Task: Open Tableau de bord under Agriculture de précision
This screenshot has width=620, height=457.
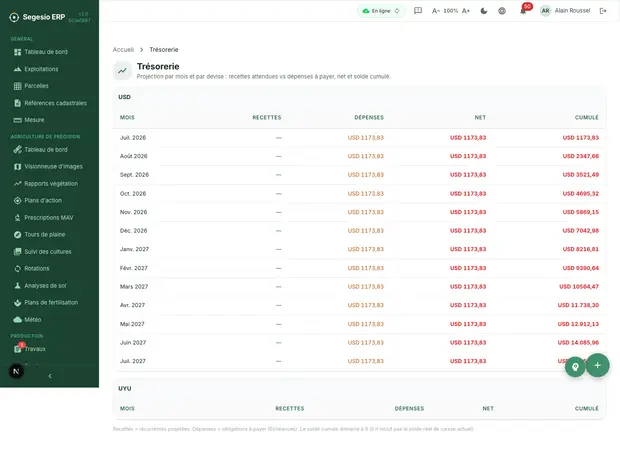Action: 41,149
